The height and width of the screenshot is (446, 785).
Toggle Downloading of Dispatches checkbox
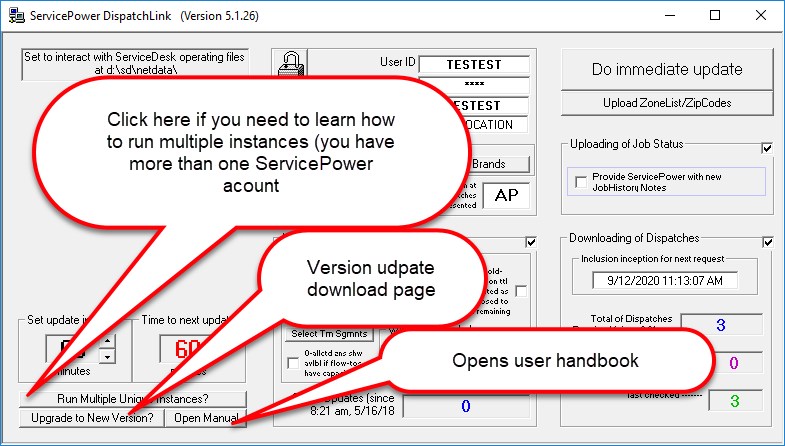tap(768, 242)
